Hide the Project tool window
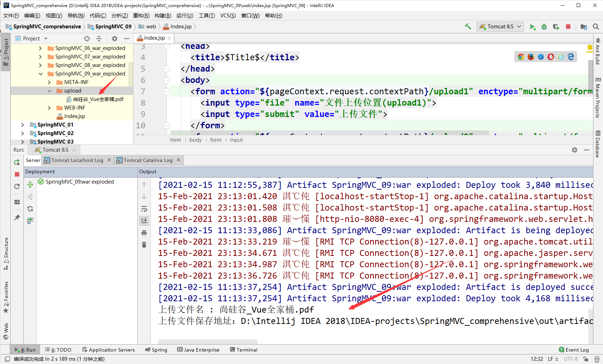The height and width of the screenshot is (364, 603). coord(127,39)
